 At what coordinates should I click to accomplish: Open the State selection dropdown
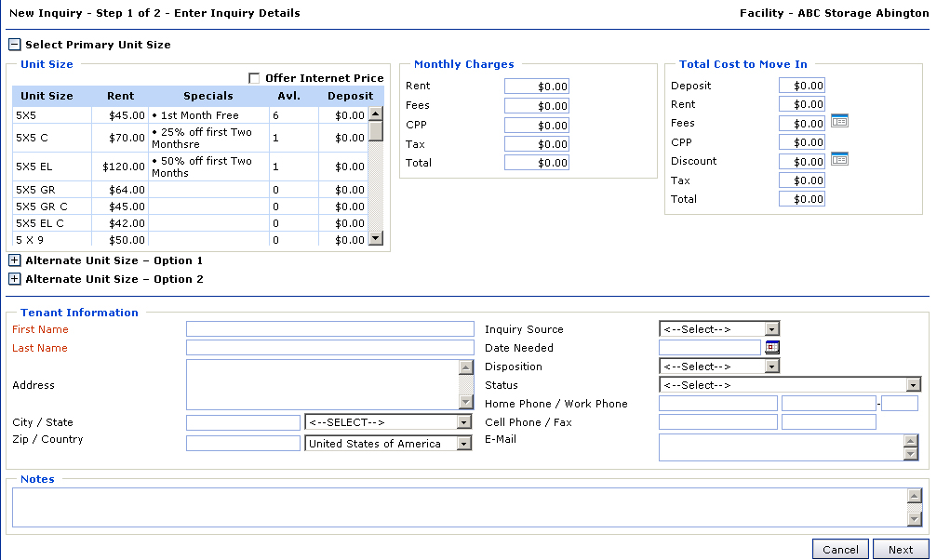point(388,422)
